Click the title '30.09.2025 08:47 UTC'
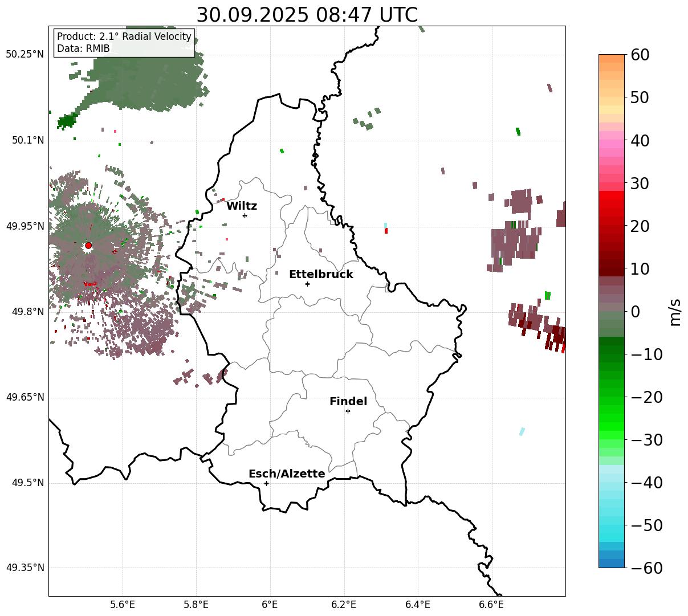This screenshot has height=616, width=688. (x=307, y=14)
